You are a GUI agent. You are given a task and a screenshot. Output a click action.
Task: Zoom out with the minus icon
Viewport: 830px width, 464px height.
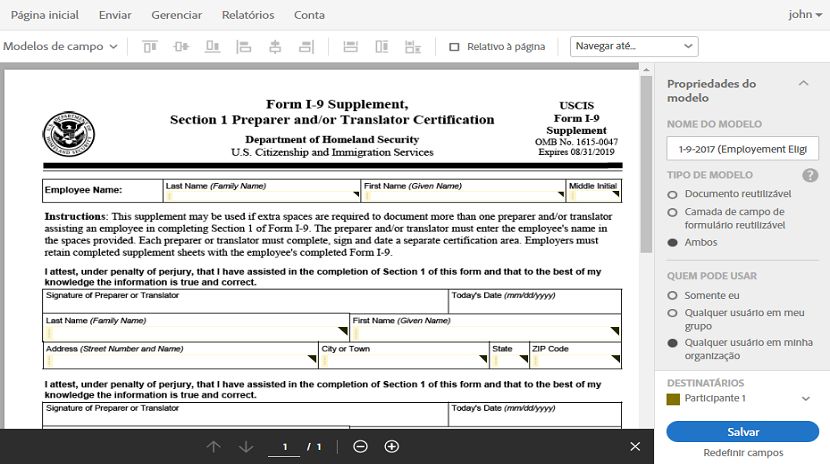(360, 447)
